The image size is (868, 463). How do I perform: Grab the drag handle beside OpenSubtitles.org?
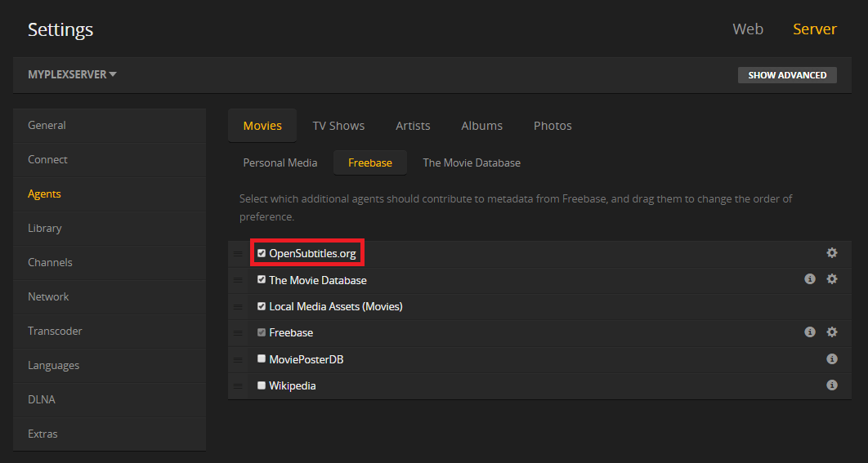(x=237, y=254)
